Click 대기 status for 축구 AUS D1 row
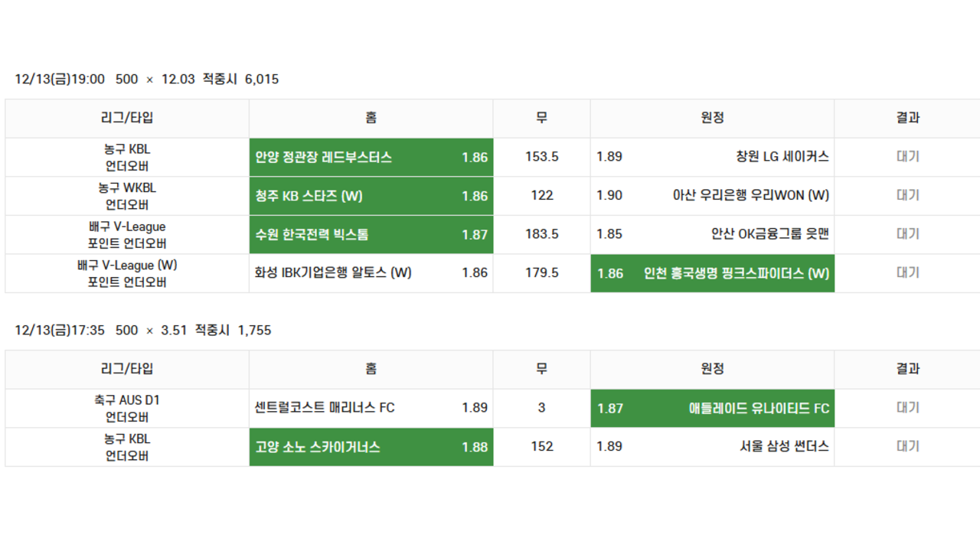Screen dimensions: 980x551 click(x=907, y=408)
